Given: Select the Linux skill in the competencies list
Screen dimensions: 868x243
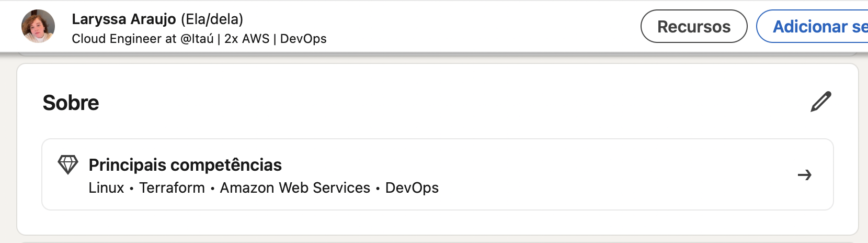Looking at the screenshot, I should click(107, 187).
